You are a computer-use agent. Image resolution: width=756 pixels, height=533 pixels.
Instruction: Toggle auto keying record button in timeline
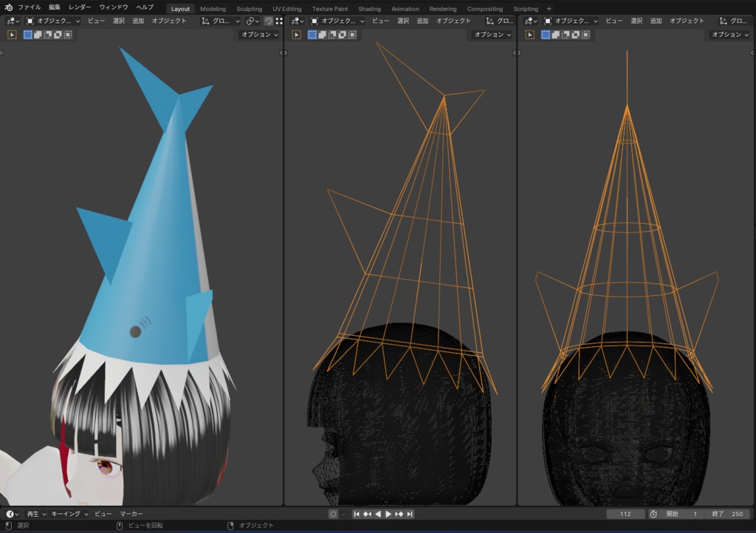tap(333, 515)
